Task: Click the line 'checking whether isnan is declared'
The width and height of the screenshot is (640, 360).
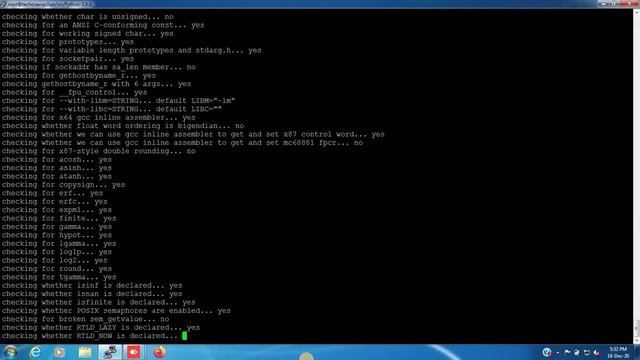Action: click(92, 294)
